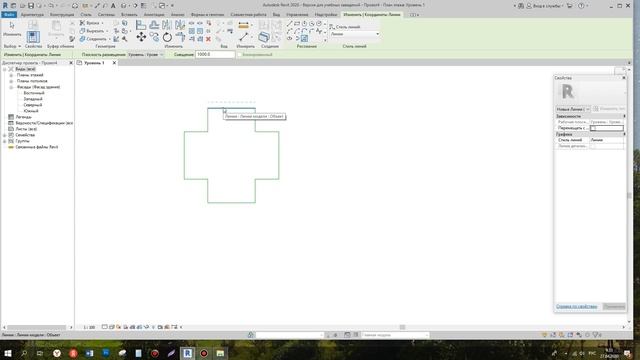Choose the Rectangle draw tool
This screenshot has height=360, width=640.
tap(297, 24)
